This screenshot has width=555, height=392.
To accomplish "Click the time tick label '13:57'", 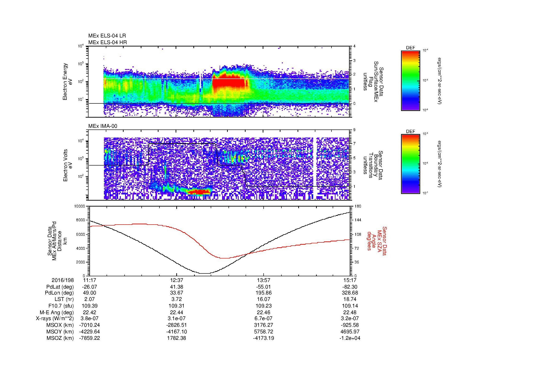I will [263, 280].
